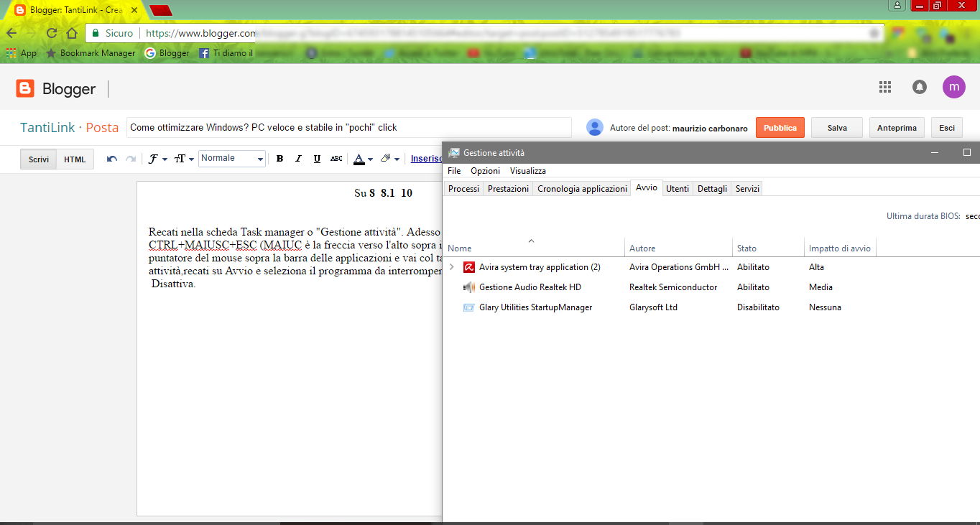Sort startup list by Autore column
Screen dimensions: 980x525
click(678, 246)
